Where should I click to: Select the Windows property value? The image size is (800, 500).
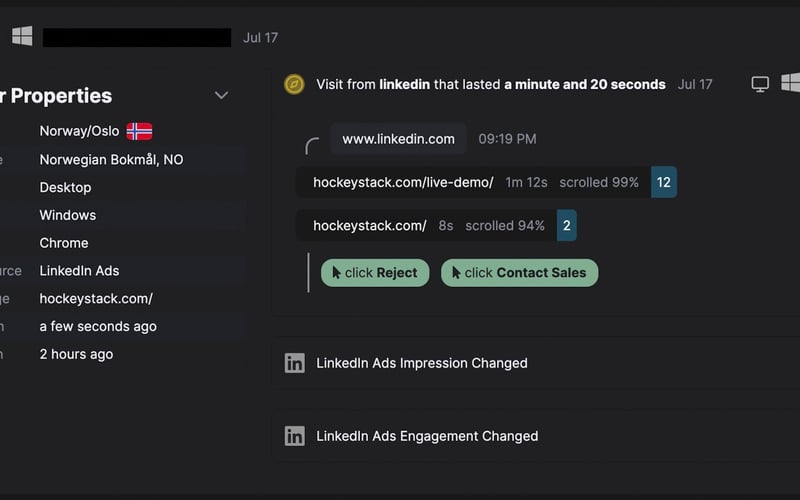[x=68, y=215]
